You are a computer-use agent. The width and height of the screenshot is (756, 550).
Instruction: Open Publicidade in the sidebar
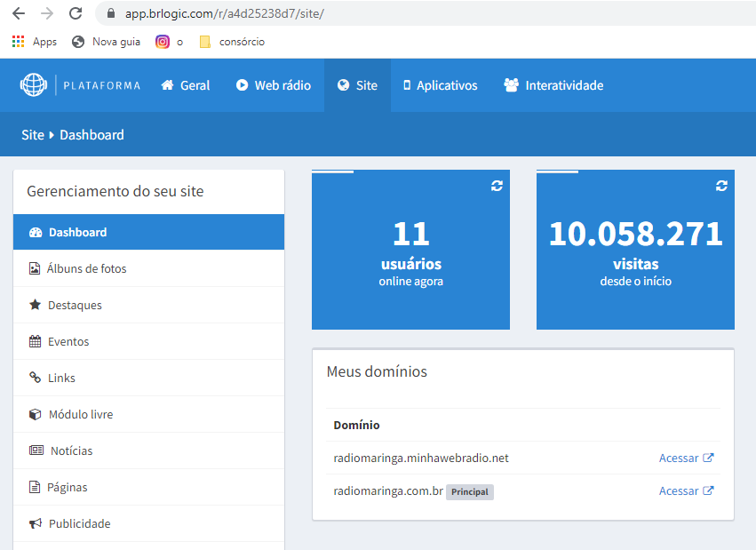coord(149,523)
